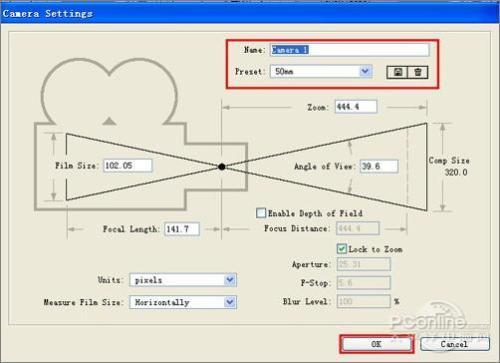Click the Blur Level percentage field
The image size is (500, 363).
[x=364, y=301]
